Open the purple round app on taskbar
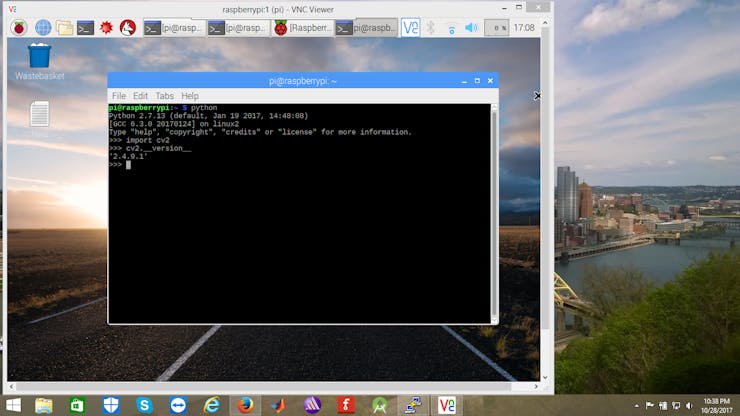 (x=312, y=405)
